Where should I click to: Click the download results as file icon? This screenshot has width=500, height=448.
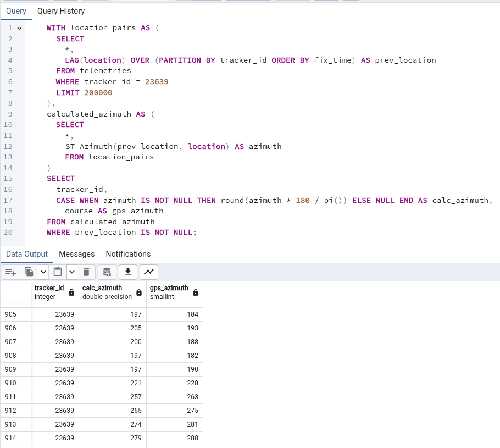coord(128,272)
